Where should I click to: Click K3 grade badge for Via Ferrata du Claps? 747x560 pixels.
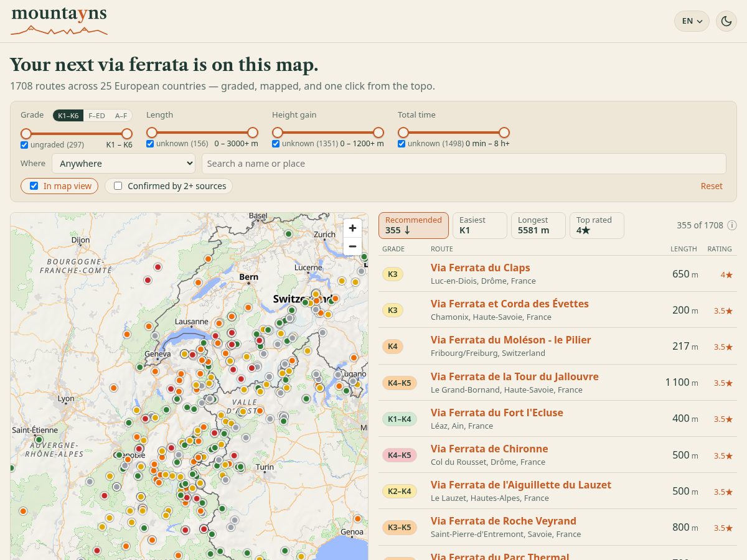pyautogui.click(x=392, y=274)
